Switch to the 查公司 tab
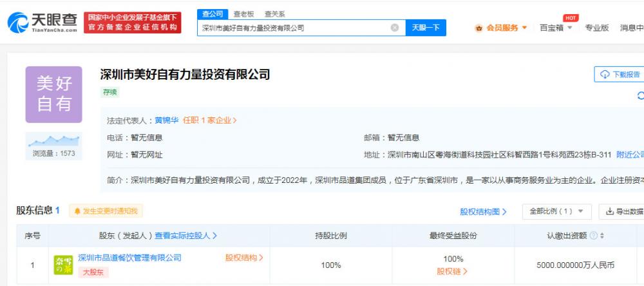The image size is (644, 286). [213, 14]
